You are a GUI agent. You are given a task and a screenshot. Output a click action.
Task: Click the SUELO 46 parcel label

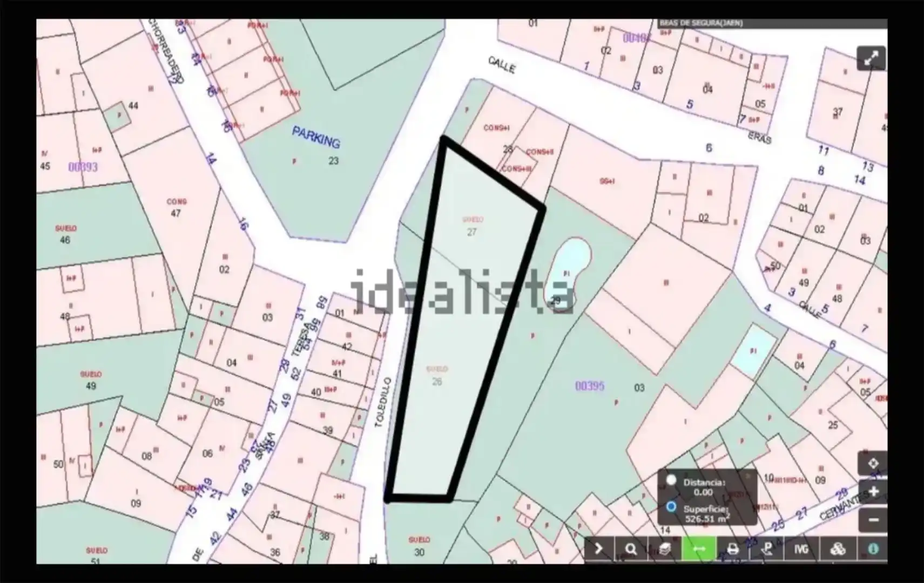(65, 234)
